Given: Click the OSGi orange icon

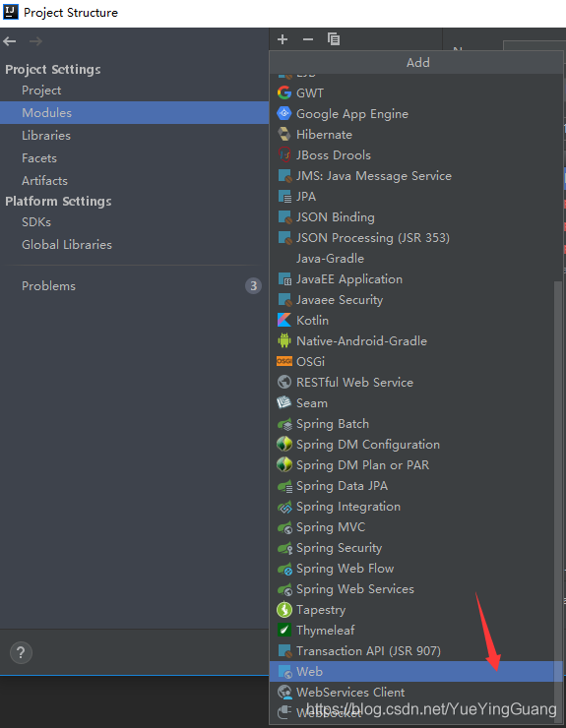Looking at the screenshot, I should coord(283,361).
